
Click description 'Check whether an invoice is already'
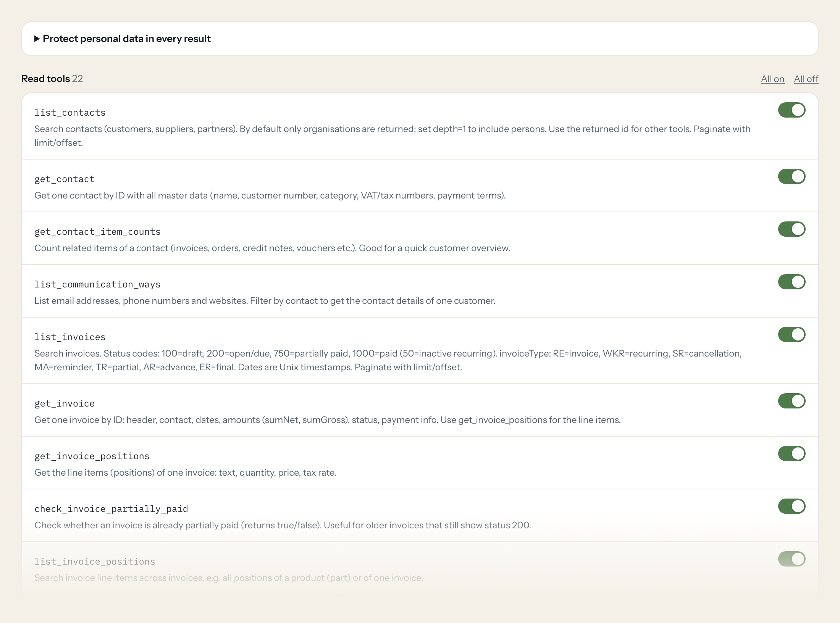click(x=283, y=525)
